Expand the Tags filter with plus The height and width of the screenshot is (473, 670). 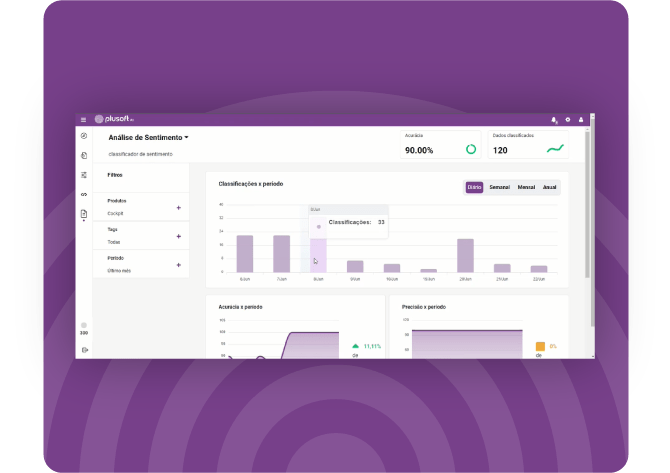point(179,236)
